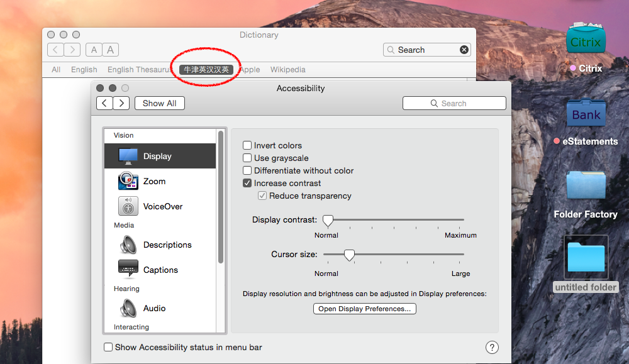
Task: Click Open Display Preferences button
Action: (365, 309)
